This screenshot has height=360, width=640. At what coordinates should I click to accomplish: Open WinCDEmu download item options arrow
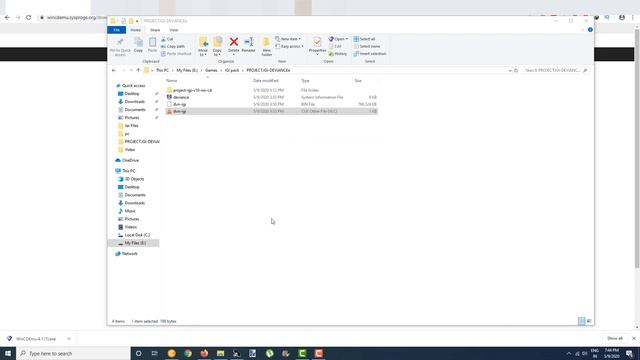coord(69,339)
